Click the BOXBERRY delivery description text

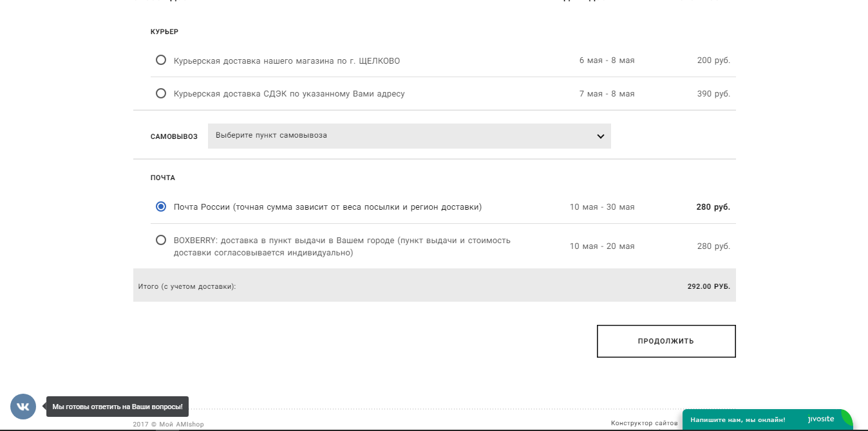[341, 246]
